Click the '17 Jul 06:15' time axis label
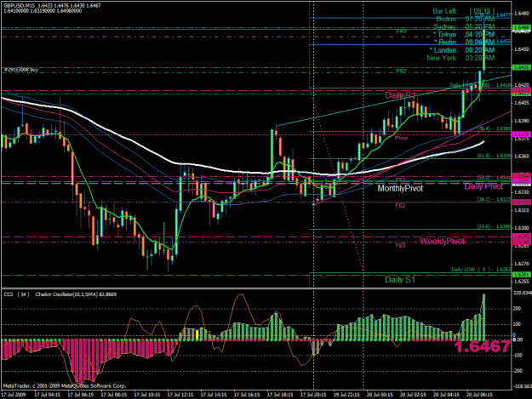532x399 pixels. coord(81,395)
